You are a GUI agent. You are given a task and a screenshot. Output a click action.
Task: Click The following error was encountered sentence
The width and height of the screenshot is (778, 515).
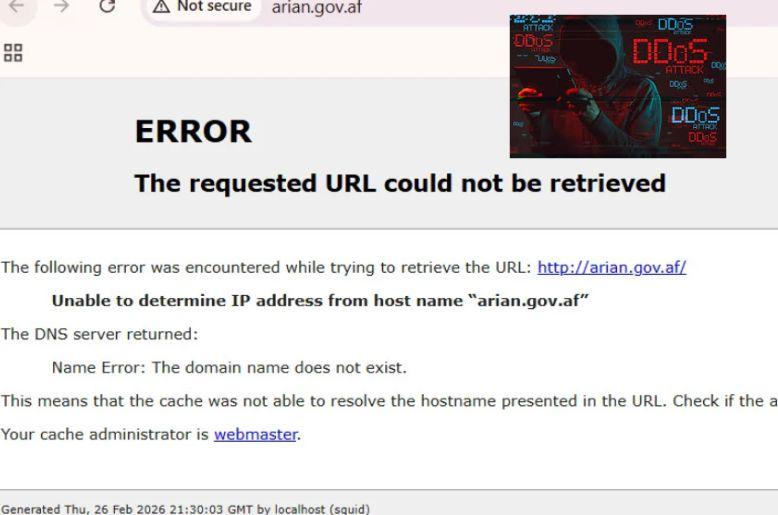click(266, 267)
